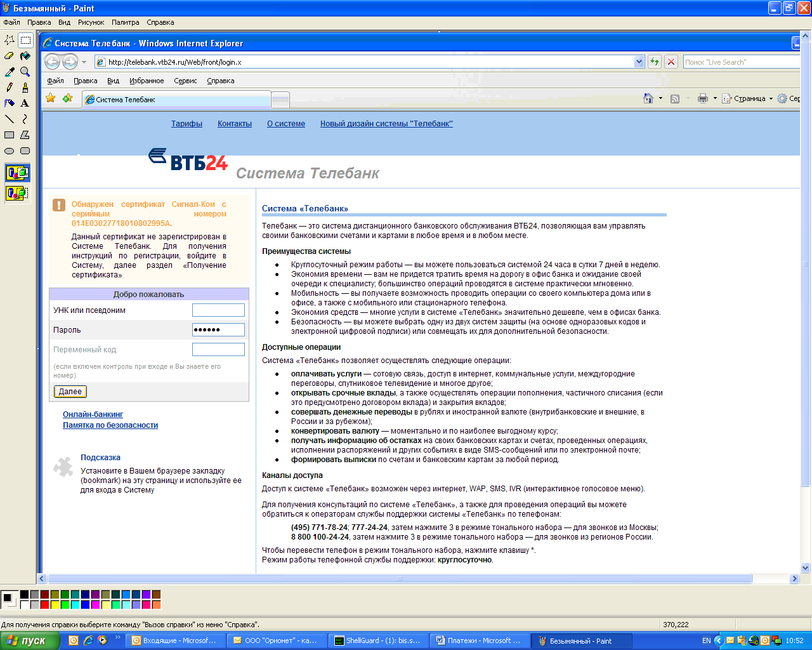Click the foreground/background color indicator box

coord(9,600)
